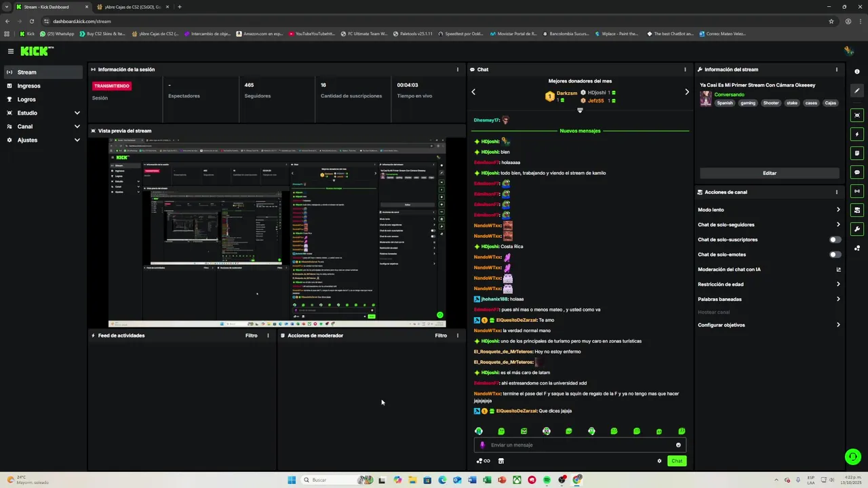Click the Kick logo
Screen dimensions: 868x488
(x=35, y=51)
